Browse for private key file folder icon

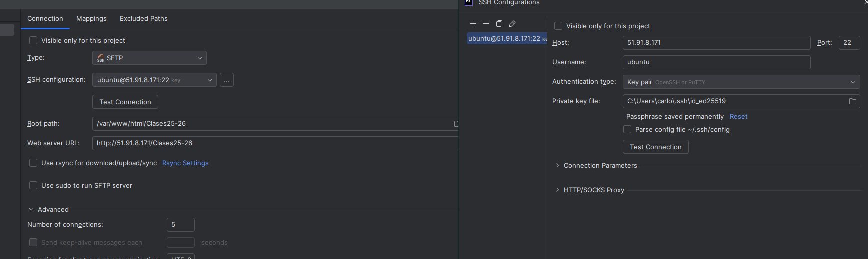pyautogui.click(x=852, y=101)
